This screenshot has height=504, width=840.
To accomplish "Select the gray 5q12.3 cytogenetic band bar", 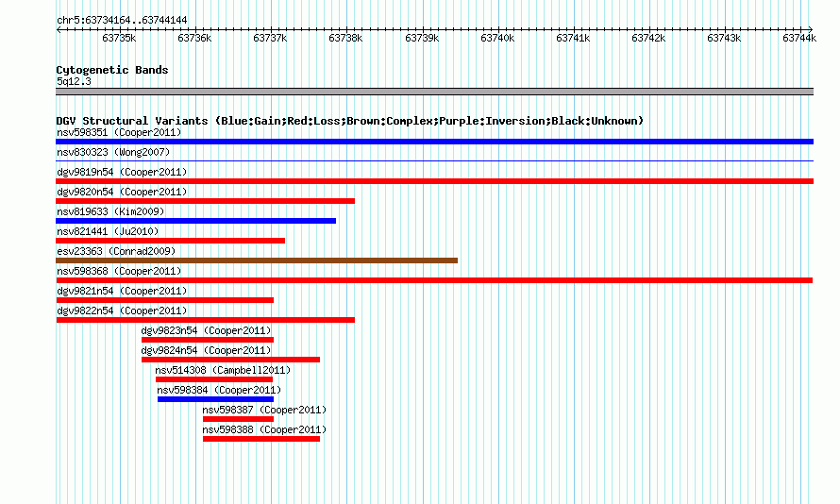I will [x=434, y=92].
